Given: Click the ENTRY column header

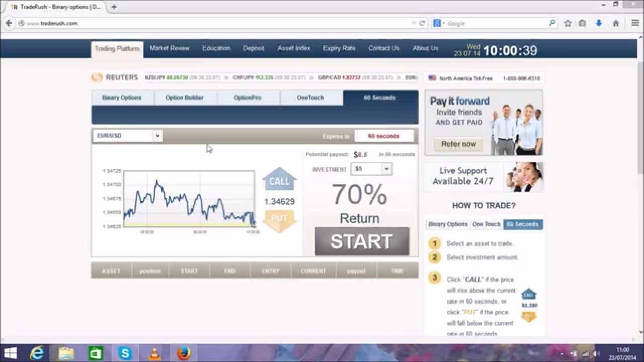Looking at the screenshot, I should [x=271, y=271].
